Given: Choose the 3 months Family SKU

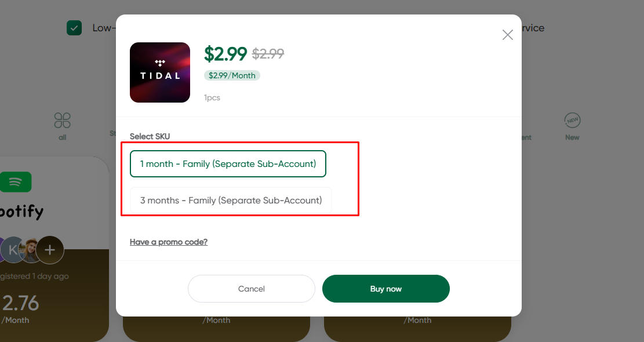Looking at the screenshot, I should point(231,201).
